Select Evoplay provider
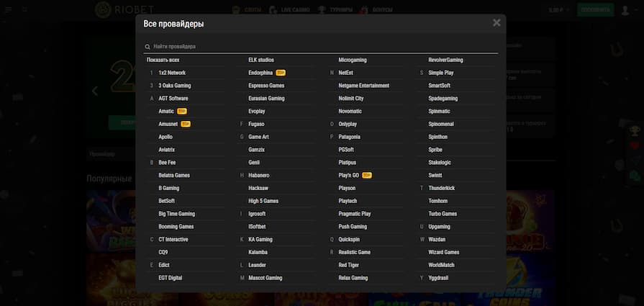644x306 pixels. (x=257, y=112)
